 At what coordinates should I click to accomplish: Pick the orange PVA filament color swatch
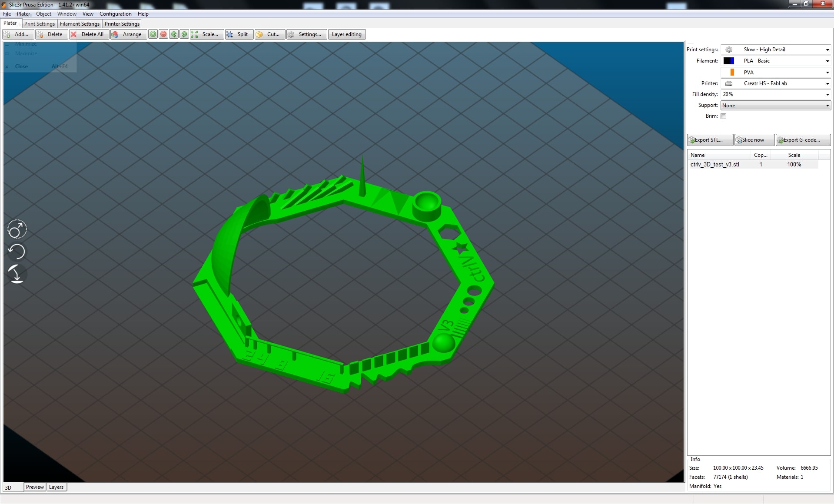(x=732, y=72)
